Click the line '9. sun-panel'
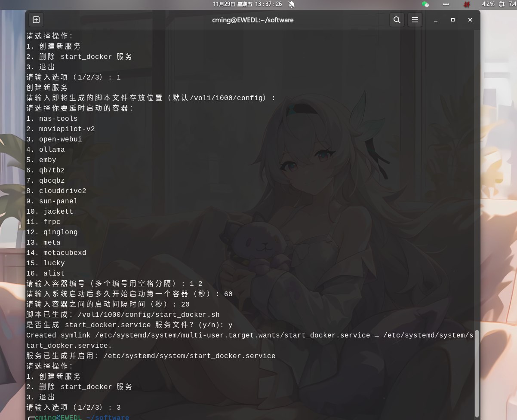Viewport: 517px width, 420px height. pos(52,201)
